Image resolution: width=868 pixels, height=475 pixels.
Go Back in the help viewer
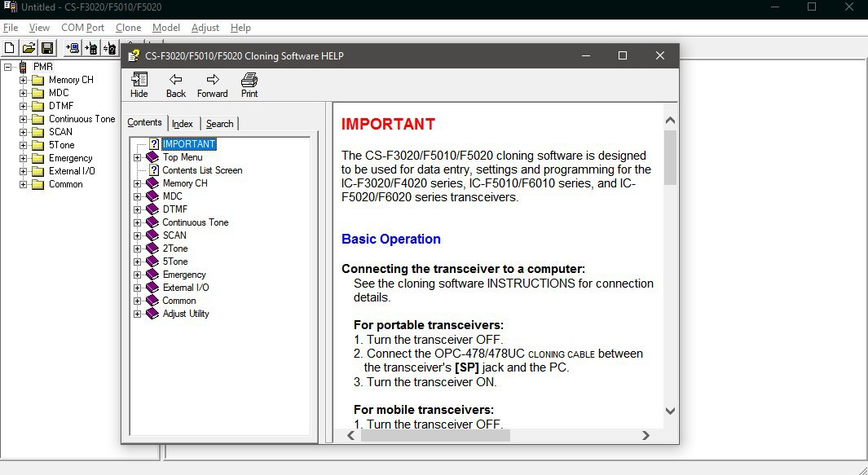pos(175,86)
